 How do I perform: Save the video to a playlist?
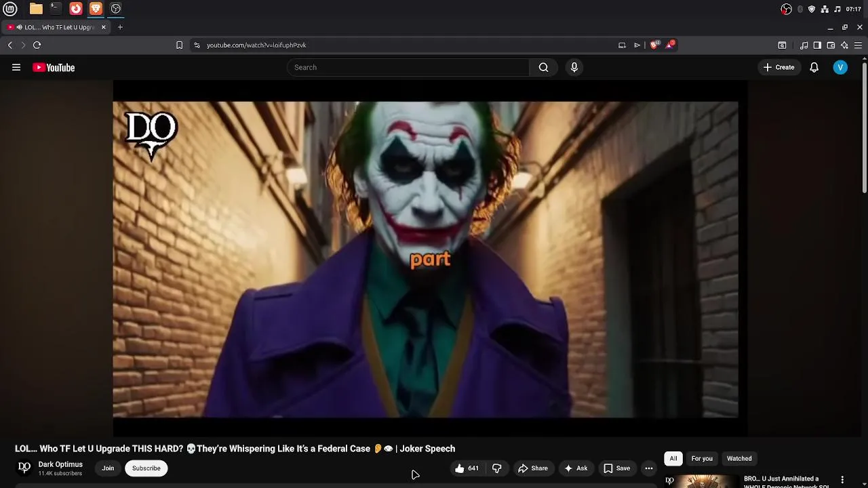617,468
